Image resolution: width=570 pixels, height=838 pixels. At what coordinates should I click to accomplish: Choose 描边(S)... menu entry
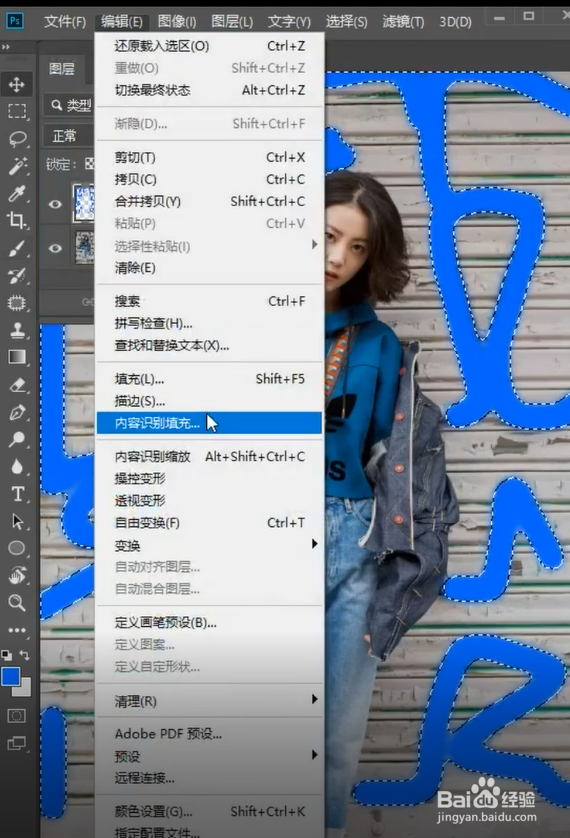pos(209,401)
